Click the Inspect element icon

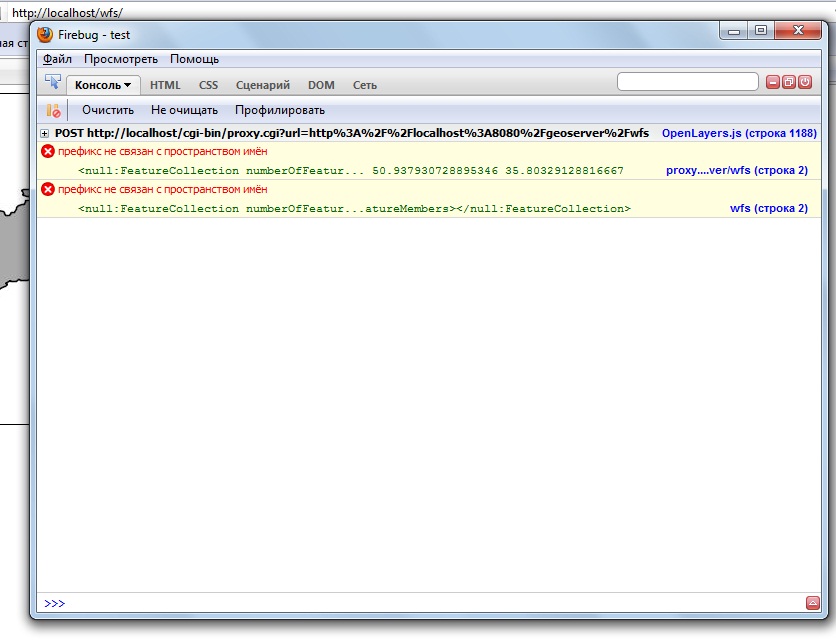pyautogui.click(x=53, y=84)
